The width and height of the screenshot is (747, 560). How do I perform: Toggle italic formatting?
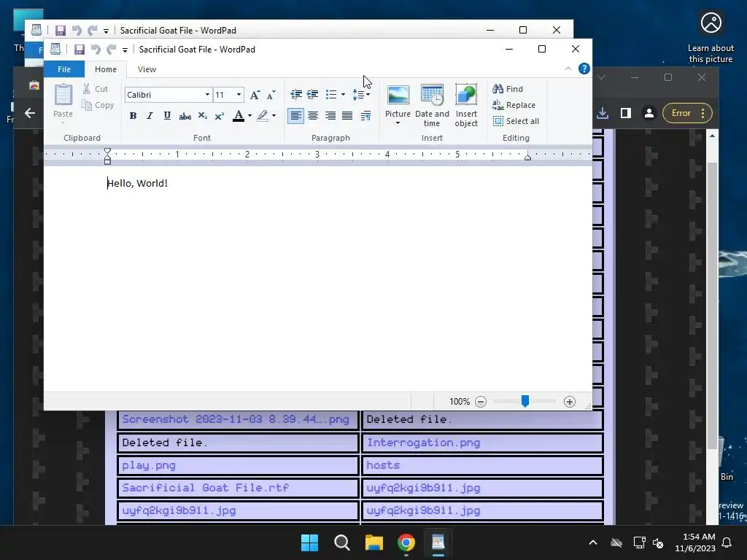pyautogui.click(x=150, y=116)
